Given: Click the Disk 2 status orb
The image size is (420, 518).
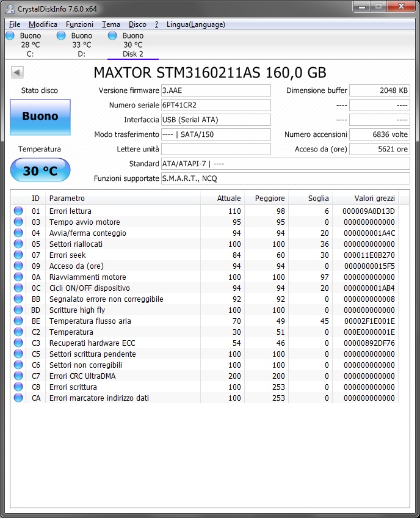Looking at the screenshot, I should pos(112,36).
